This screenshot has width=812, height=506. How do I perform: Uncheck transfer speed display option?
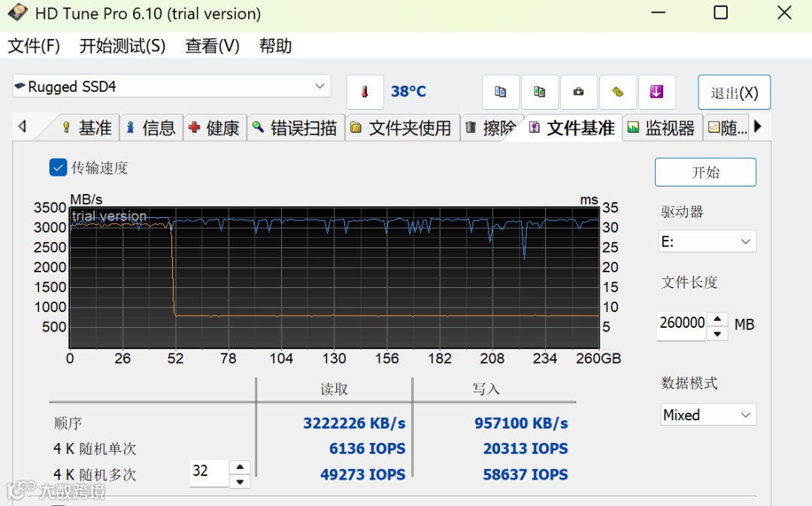pos(58,168)
